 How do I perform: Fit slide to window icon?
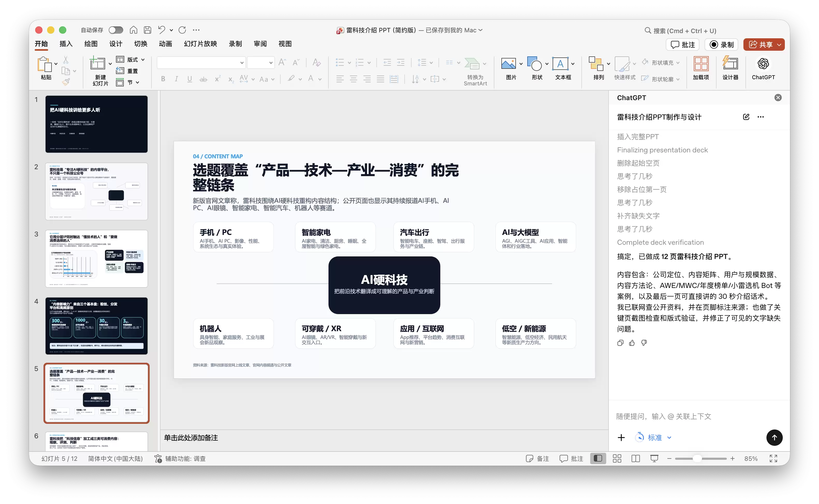[773, 458]
